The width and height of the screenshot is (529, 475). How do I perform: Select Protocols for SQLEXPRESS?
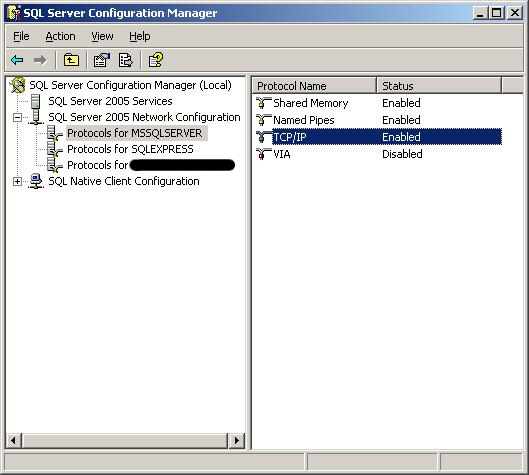(x=130, y=149)
